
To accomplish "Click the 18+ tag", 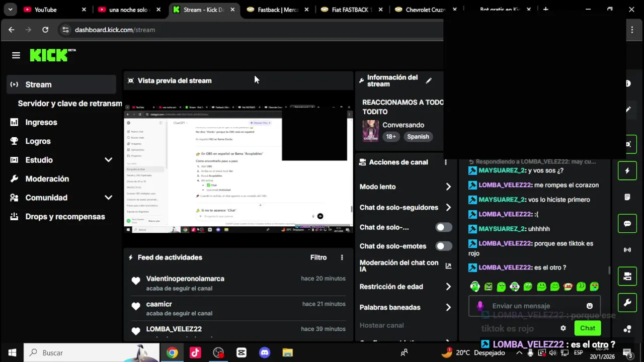I will [x=391, y=137].
